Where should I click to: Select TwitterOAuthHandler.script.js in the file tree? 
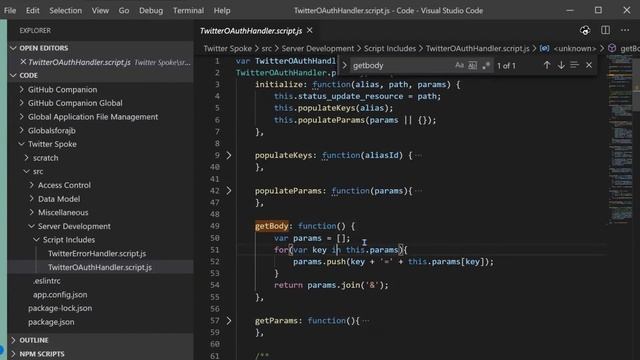[x=100, y=267]
